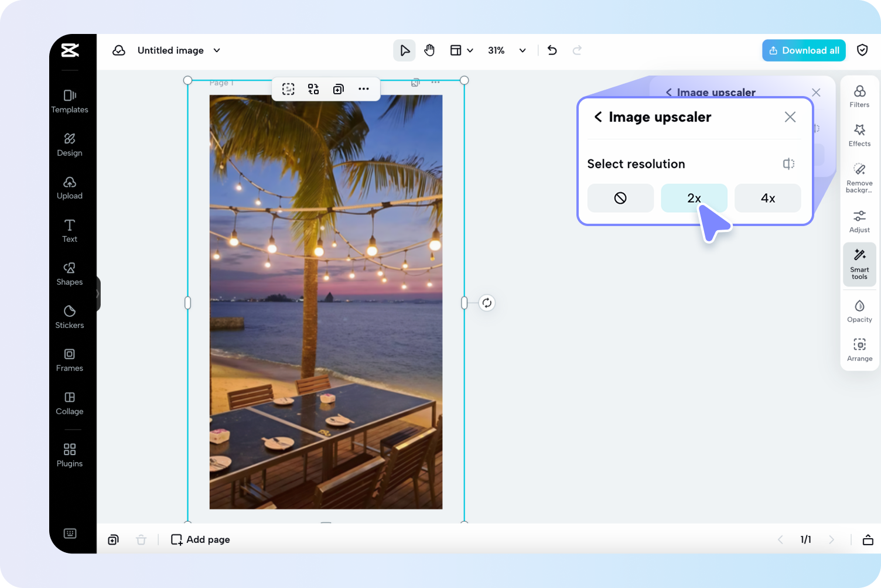
Task: Expand the Untitled image dropdown arrow
Action: click(217, 50)
